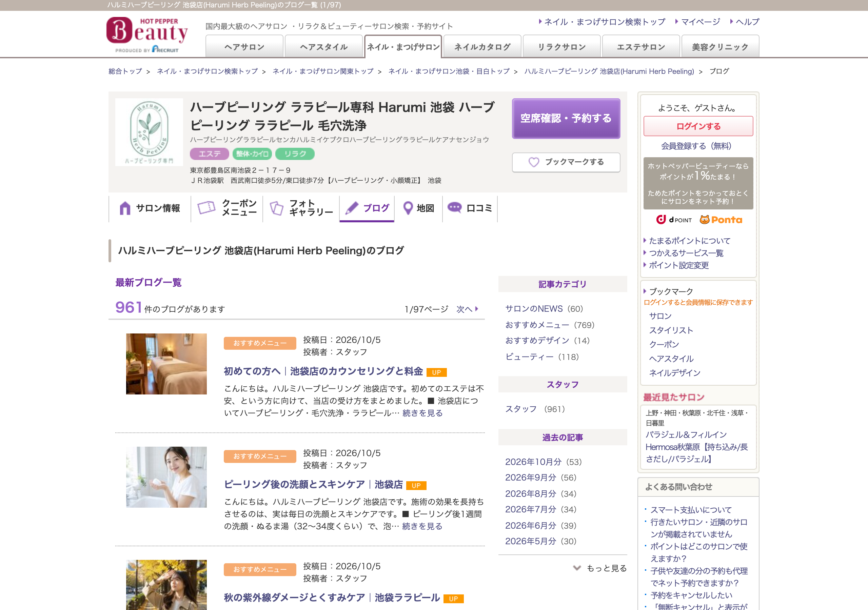Click 総合トップ breadcrumb
This screenshot has width=868, height=610.
tap(125, 71)
